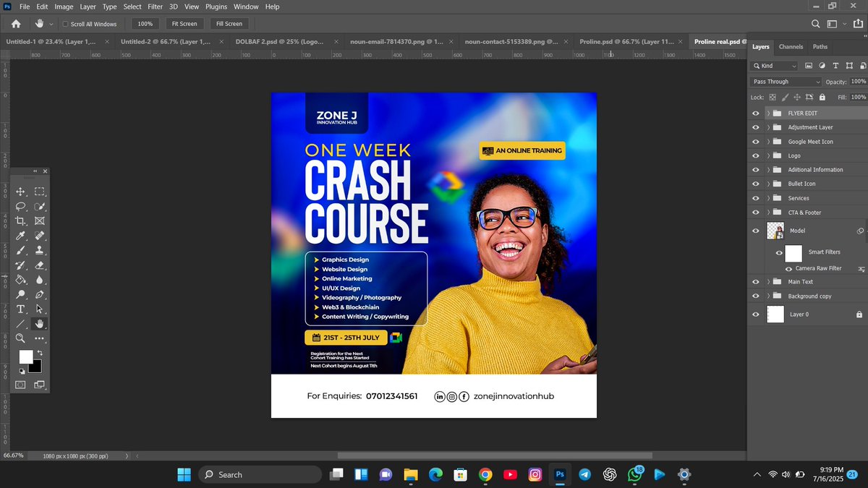Select the Pen tool
The height and width of the screenshot is (488, 868).
coord(40,294)
